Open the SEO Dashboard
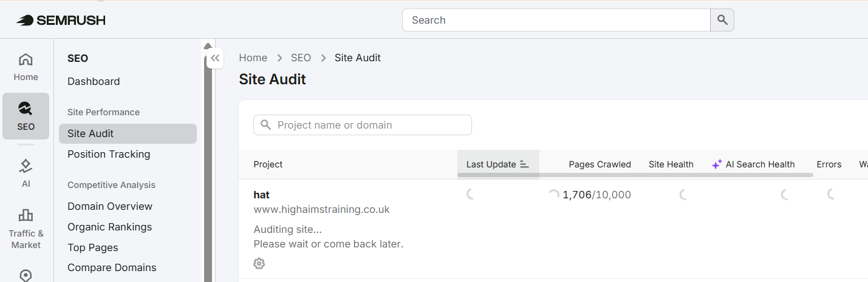This screenshot has height=282, width=868. [x=94, y=81]
